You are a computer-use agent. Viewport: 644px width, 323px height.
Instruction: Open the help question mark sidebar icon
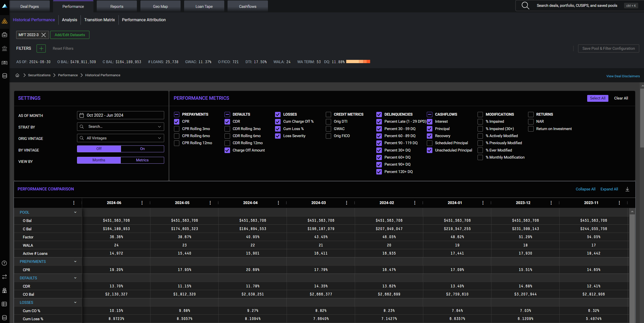[4, 263]
